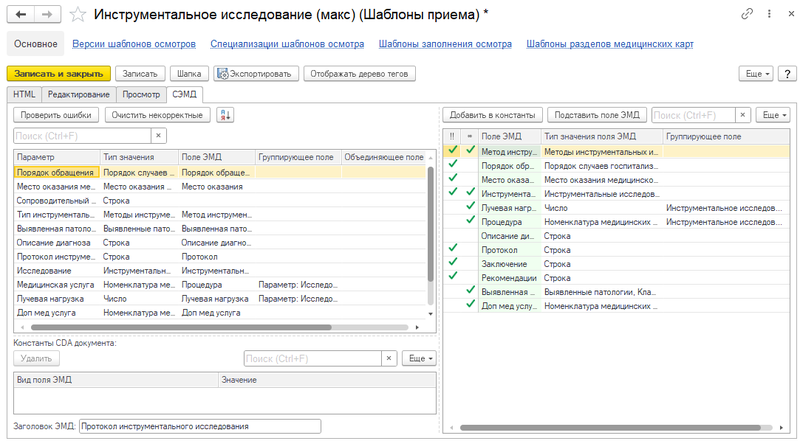Image resolution: width=800 pixels, height=441 pixels.
Task: Click the copy link chain icon
Action: point(747,14)
